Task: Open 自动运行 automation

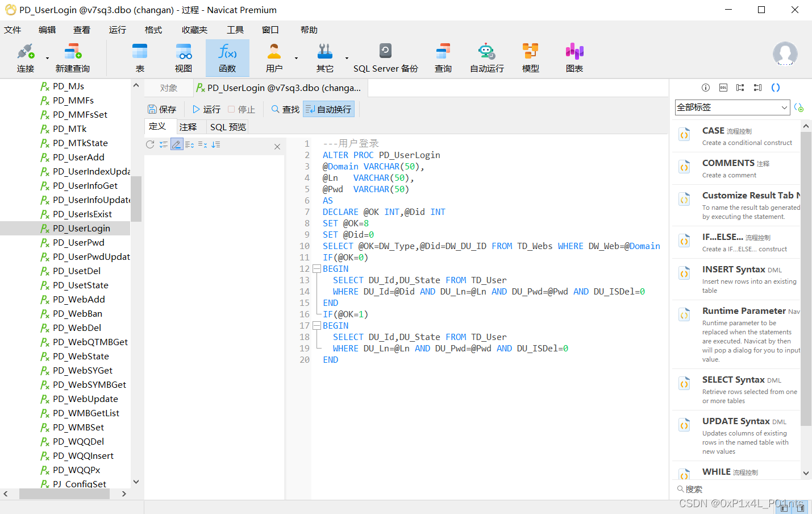Action: click(x=487, y=58)
